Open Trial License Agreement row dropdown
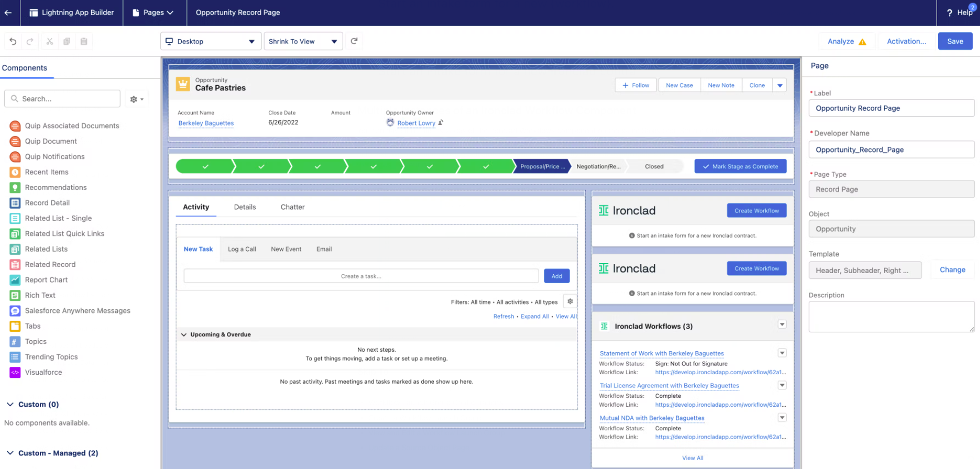The height and width of the screenshot is (469, 980). click(x=782, y=385)
